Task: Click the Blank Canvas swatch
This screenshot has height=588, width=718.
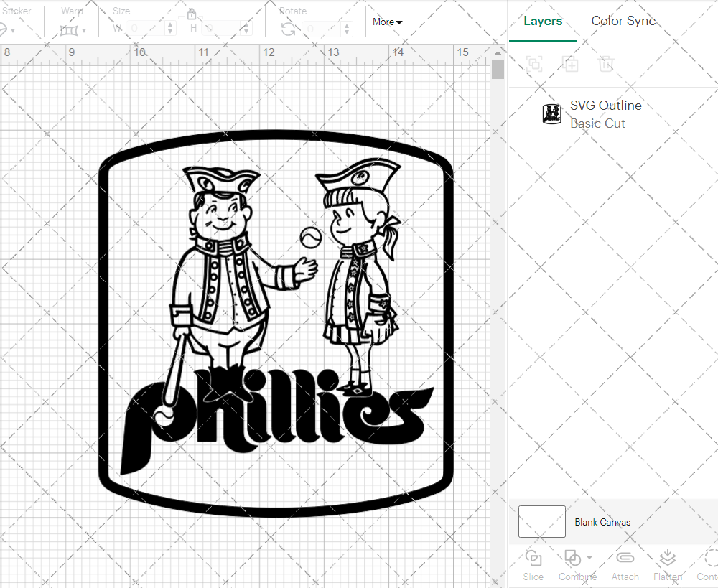Action: point(541,522)
